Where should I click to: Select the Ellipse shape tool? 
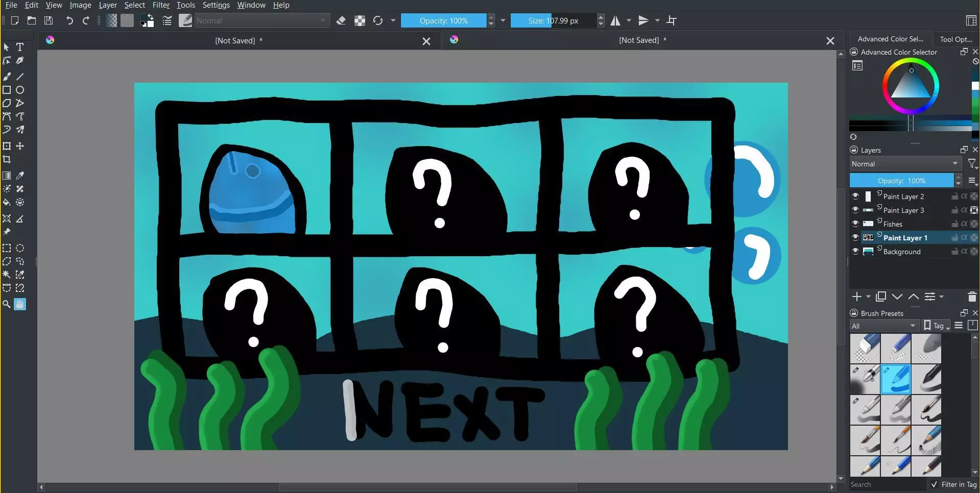pyautogui.click(x=20, y=90)
